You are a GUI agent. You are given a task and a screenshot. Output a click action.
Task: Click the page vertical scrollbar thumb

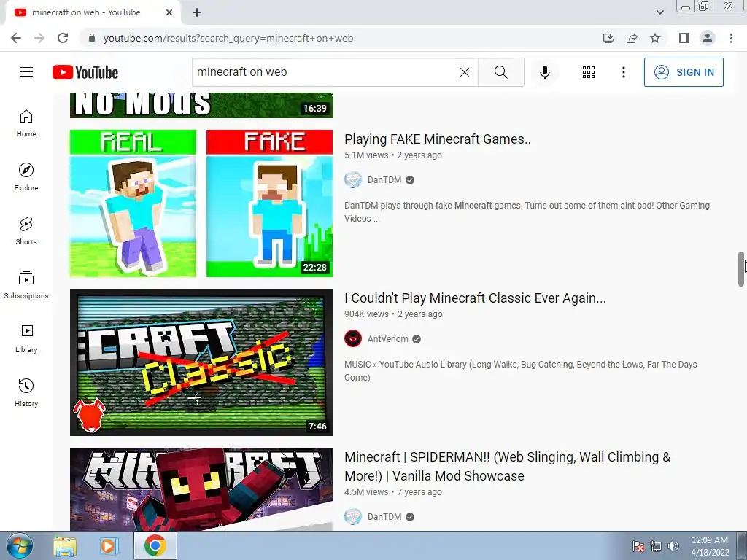pos(741,269)
